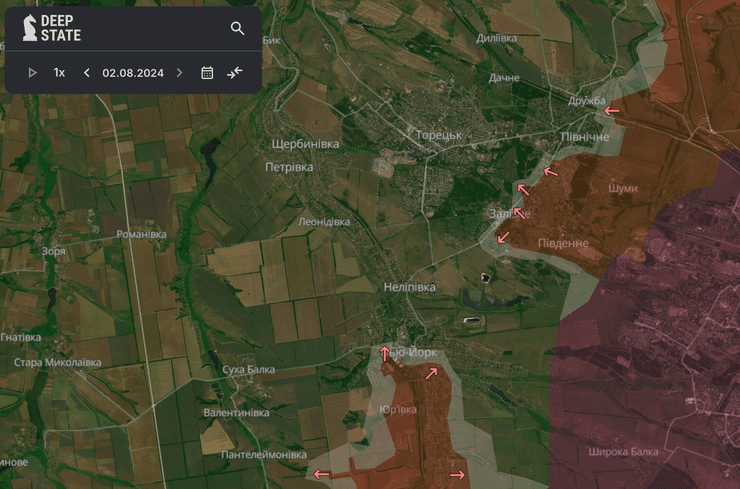Select the Торецьк town label
This screenshot has height=489, width=740.
(x=438, y=134)
